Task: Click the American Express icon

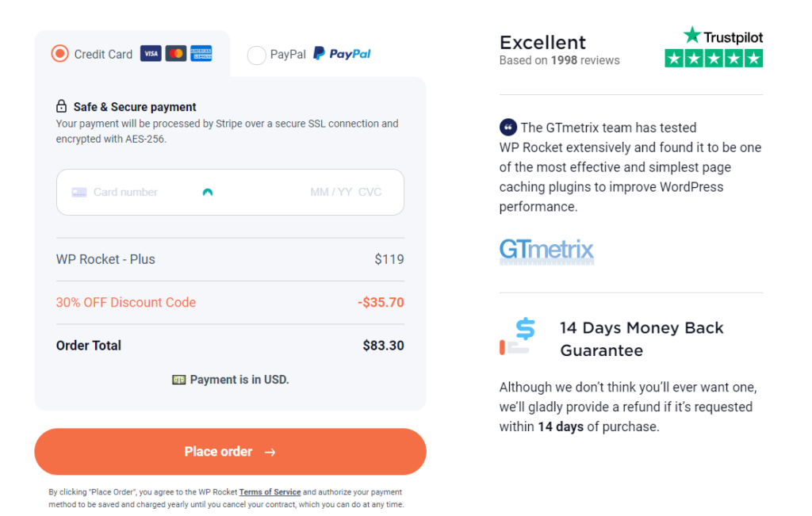Action: pos(201,54)
